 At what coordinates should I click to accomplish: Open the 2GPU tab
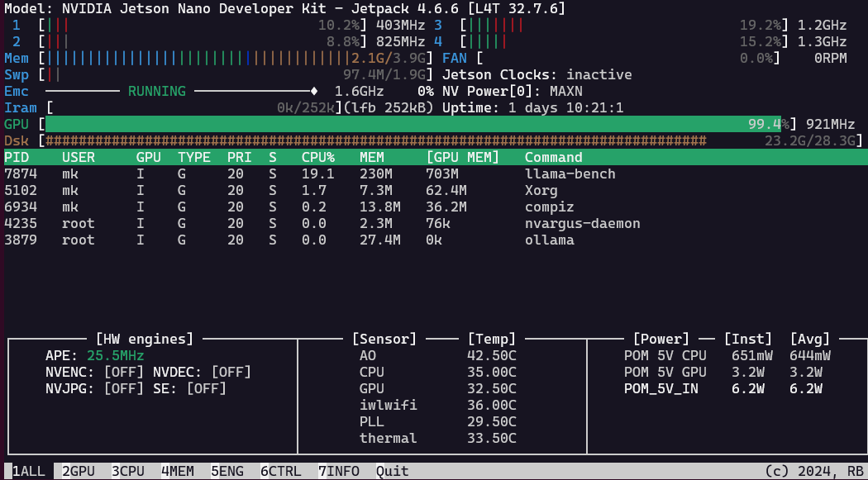pos(78,471)
